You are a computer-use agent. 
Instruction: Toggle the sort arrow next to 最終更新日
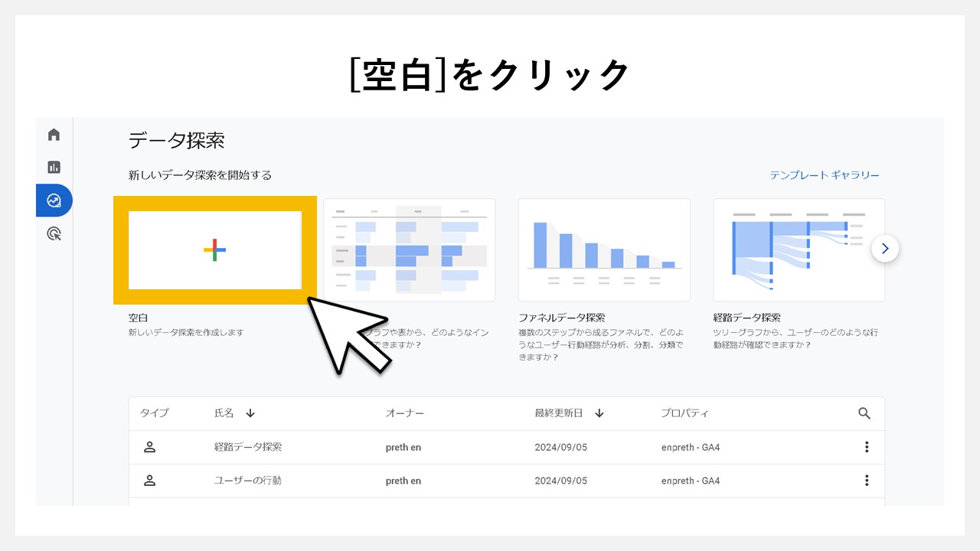[x=599, y=412]
